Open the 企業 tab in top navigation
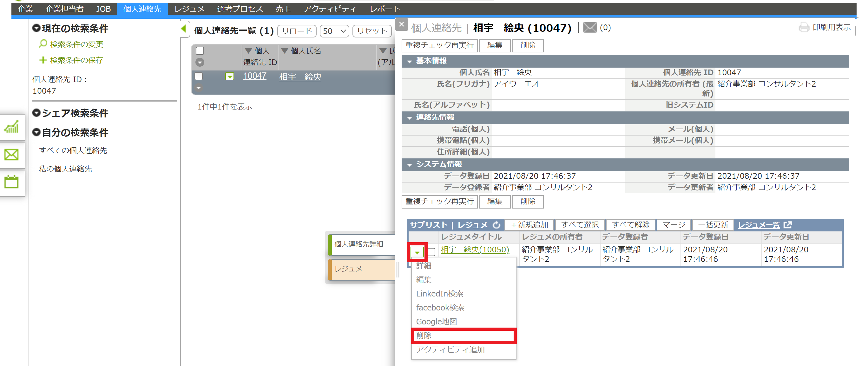 tap(25, 9)
